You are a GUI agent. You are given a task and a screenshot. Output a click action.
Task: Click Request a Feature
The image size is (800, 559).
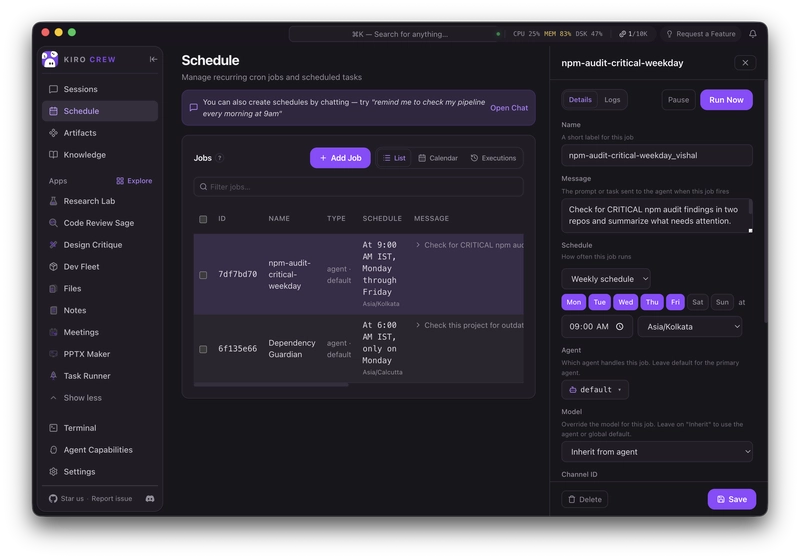click(701, 34)
